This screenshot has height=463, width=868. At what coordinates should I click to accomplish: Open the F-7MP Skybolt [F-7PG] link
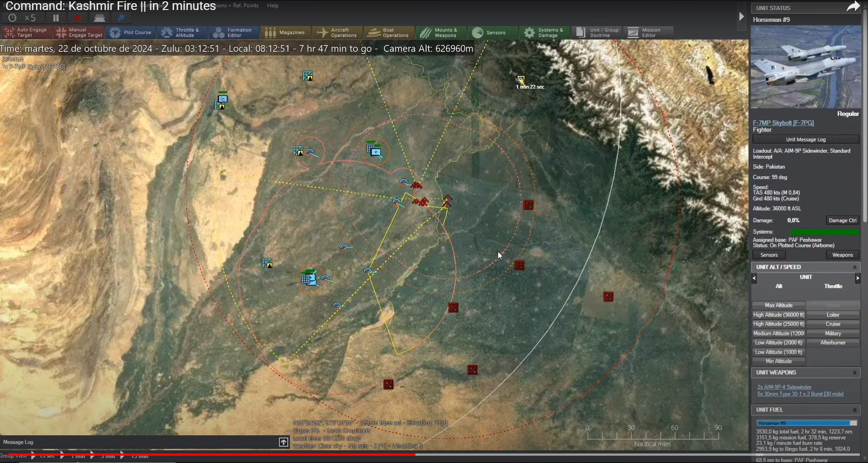[783, 123]
